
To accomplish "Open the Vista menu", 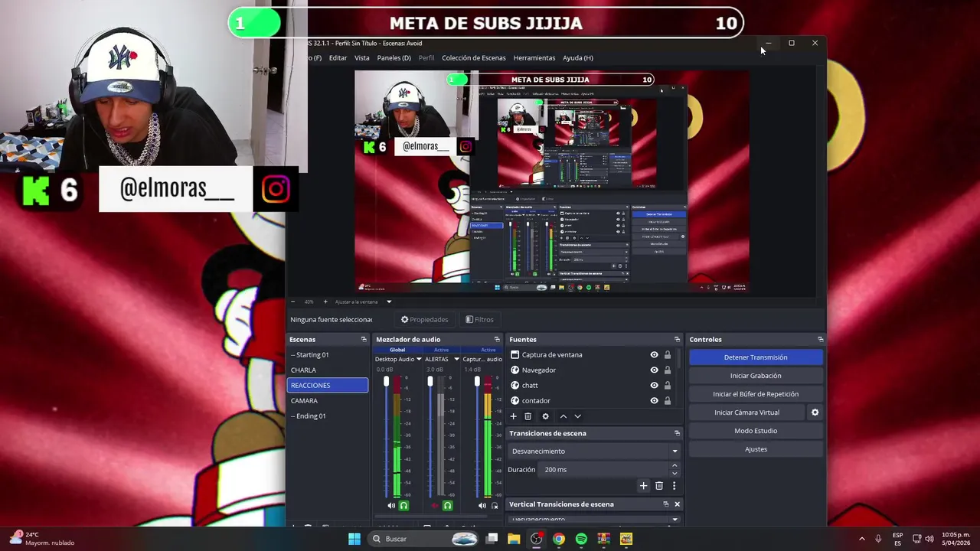I will pos(361,58).
